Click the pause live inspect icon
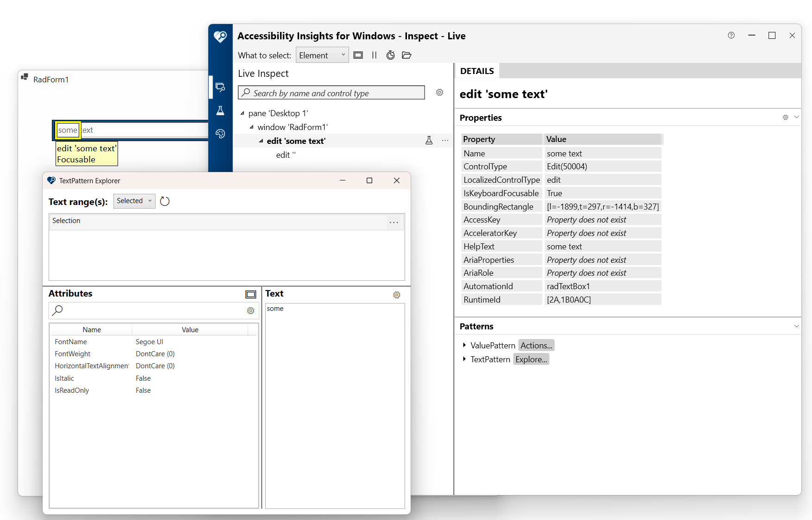812x520 pixels. [375, 55]
